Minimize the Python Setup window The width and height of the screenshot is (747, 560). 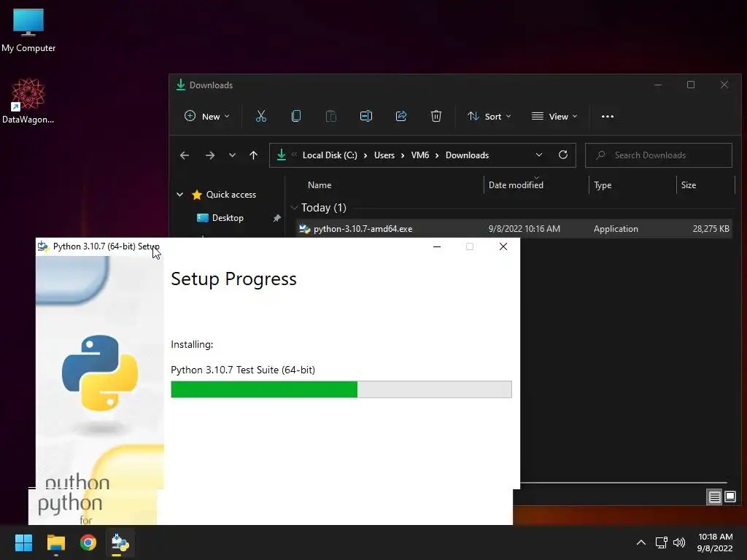point(437,246)
